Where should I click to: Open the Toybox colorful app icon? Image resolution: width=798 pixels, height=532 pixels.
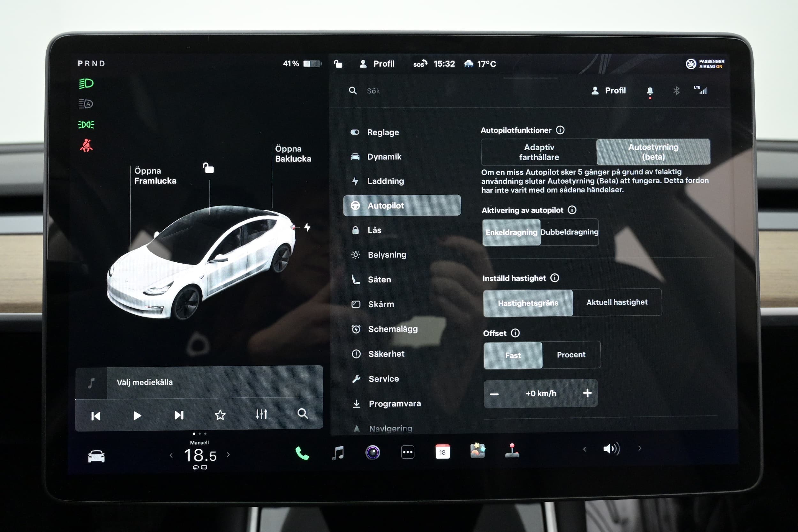(478, 451)
